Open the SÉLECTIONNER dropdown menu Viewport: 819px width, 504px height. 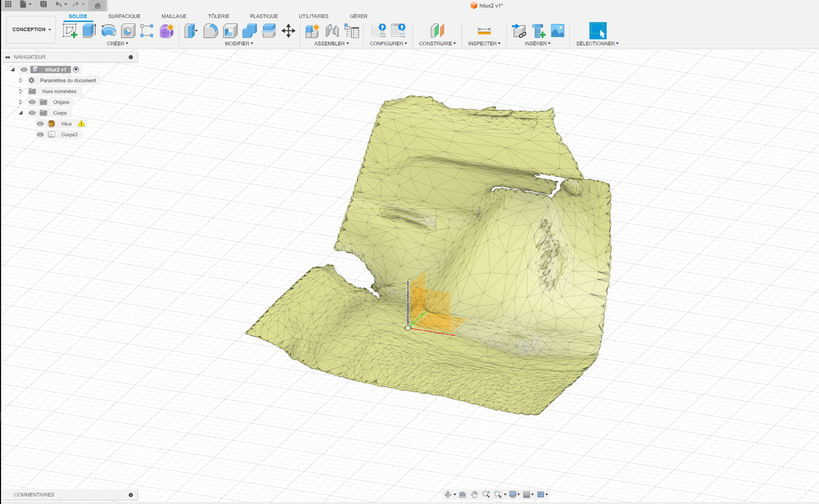click(x=597, y=44)
